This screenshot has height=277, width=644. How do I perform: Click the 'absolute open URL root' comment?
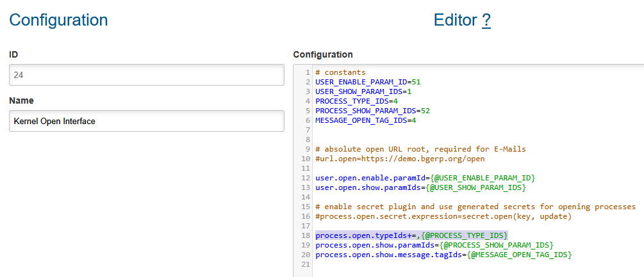[420, 149]
